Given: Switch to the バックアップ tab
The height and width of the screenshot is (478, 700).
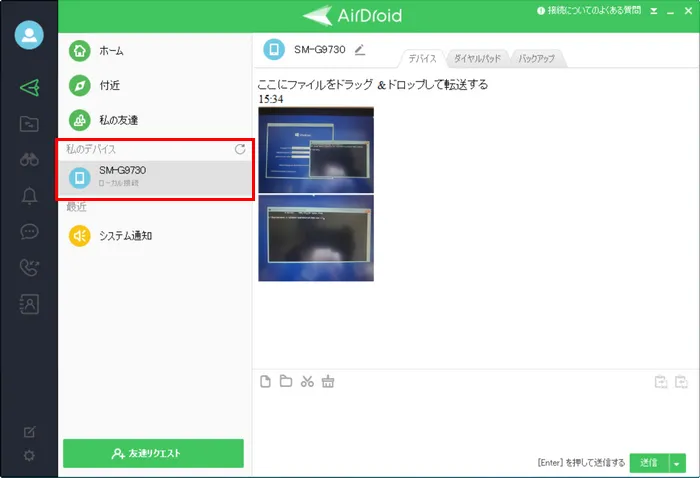Looking at the screenshot, I should tap(537, 58).
